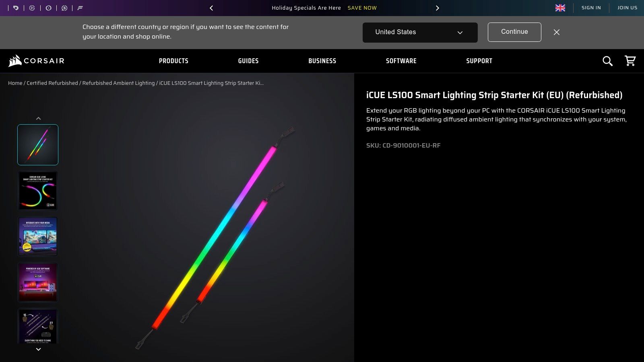The height and width of the screenshot is (362, 644).
Task: Open the search icon
Action: [608, 61]
